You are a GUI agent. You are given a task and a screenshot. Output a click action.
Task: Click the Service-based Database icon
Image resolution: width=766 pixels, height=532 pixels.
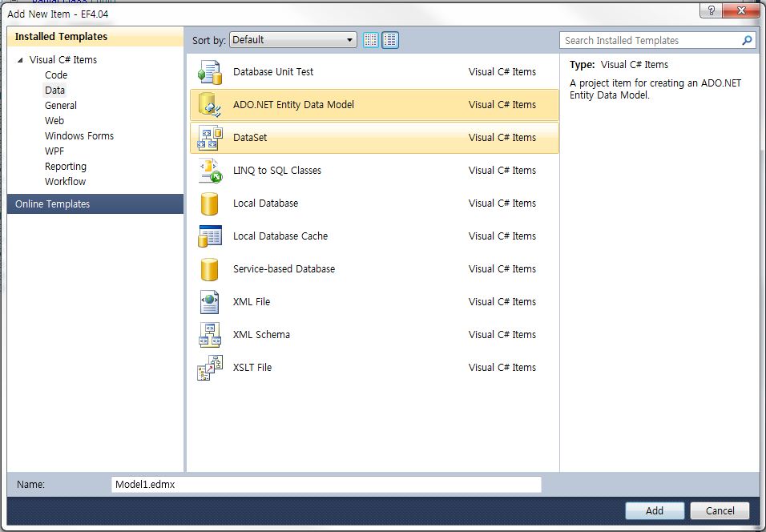point(210,268)
